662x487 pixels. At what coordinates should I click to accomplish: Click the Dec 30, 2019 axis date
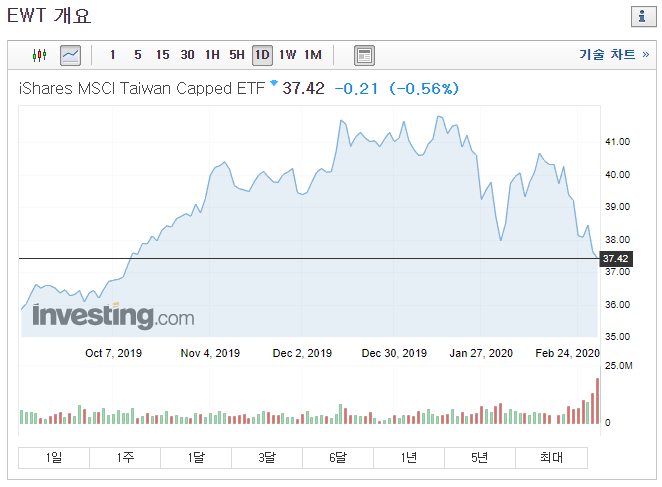coord(394,353)
